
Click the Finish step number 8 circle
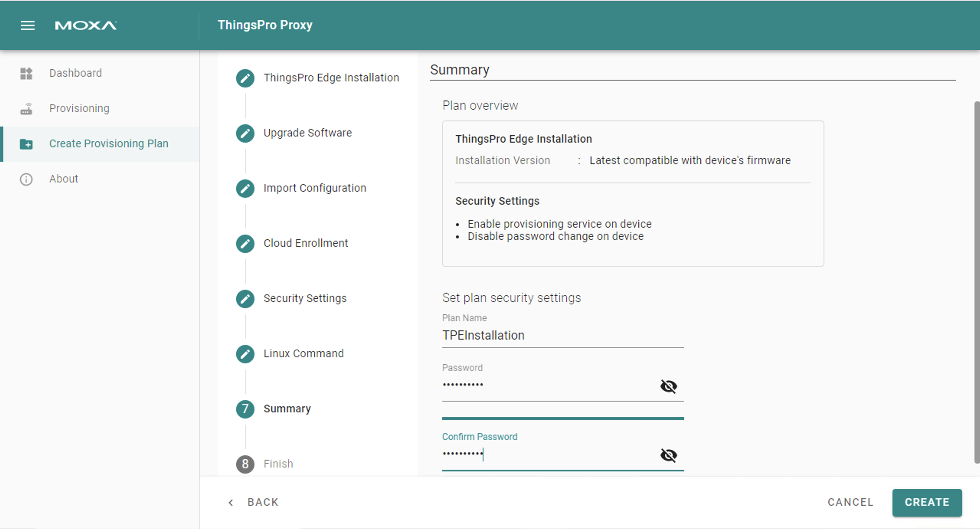[x=245, y=464]
